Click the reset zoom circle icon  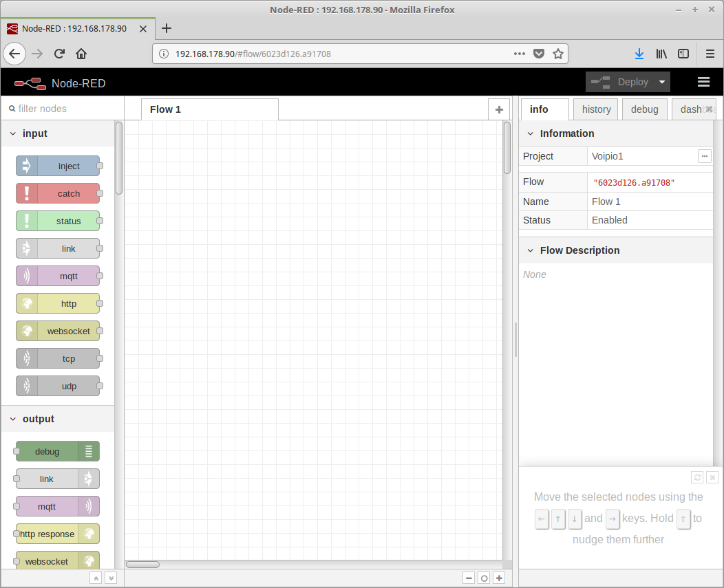click(x=484, y=578)
